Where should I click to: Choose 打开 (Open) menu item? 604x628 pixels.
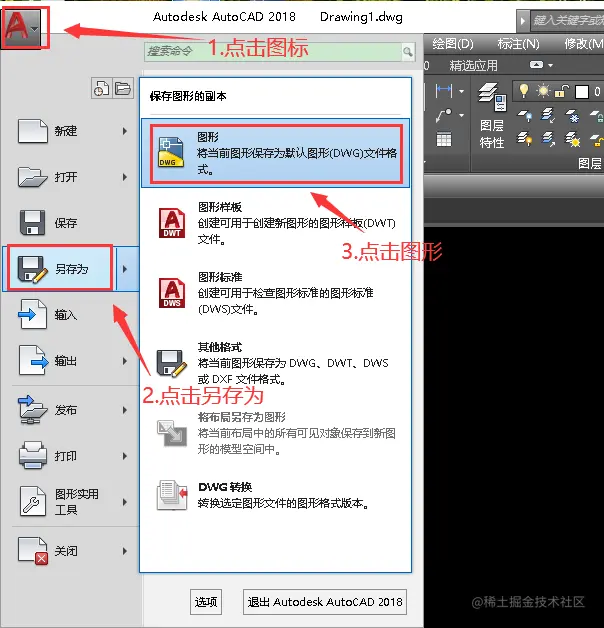coord(70,177)
